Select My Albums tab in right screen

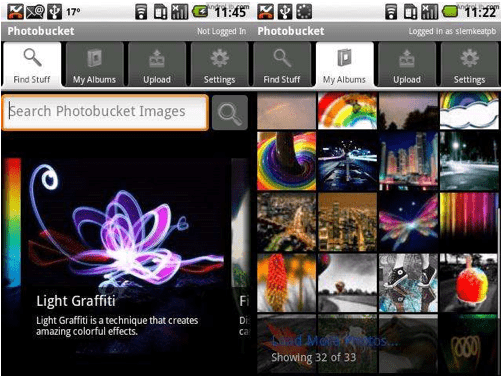(x=344, y=65)
